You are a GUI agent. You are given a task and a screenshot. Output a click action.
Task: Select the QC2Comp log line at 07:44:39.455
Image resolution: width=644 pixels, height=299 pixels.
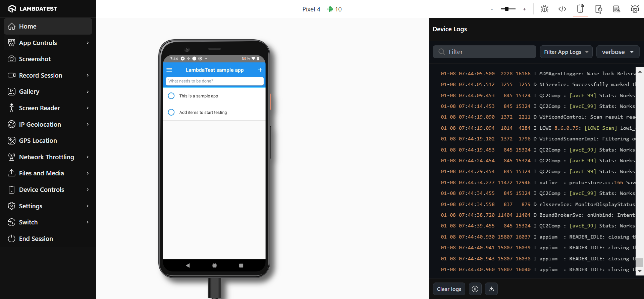(x=538, y=226)
